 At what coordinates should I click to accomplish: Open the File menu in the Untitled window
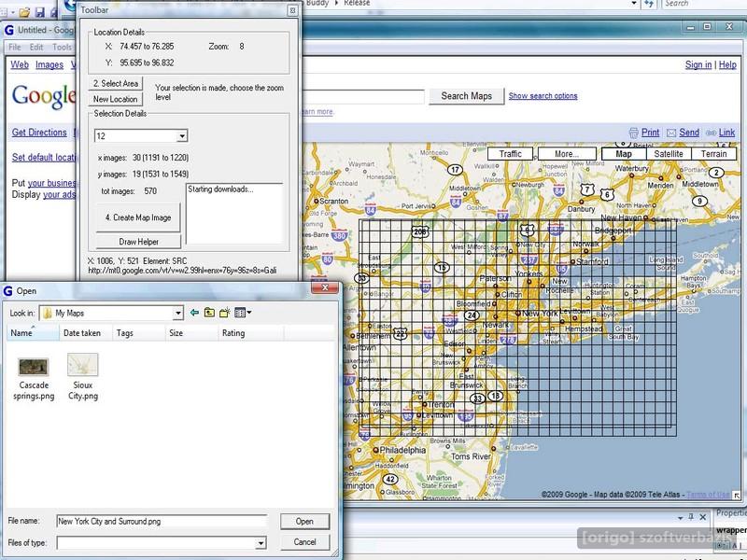(15, 48)
